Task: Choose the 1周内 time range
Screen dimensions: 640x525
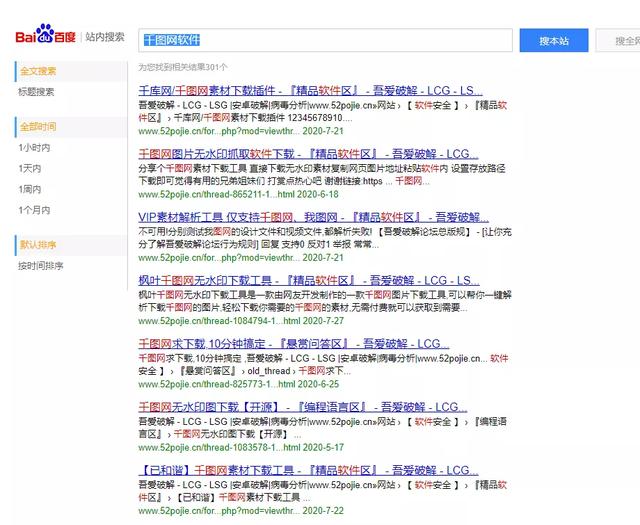Action: [x=30, y=188]
